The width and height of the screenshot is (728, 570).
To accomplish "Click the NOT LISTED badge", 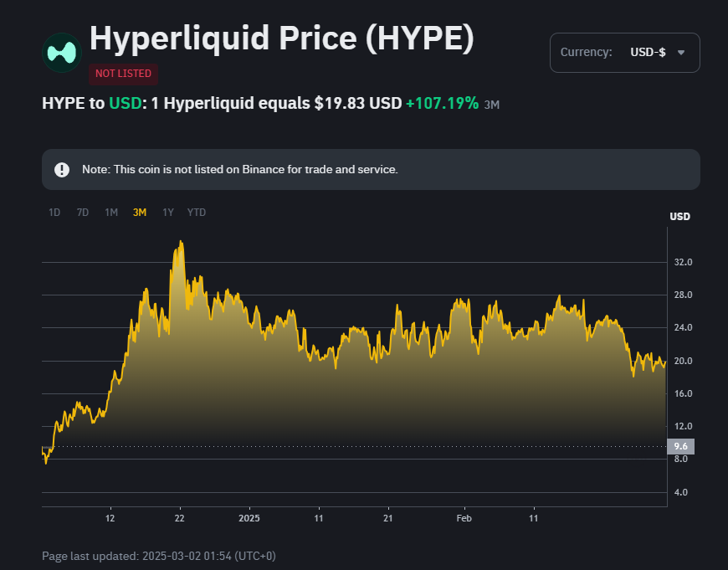I will point(123,74).
